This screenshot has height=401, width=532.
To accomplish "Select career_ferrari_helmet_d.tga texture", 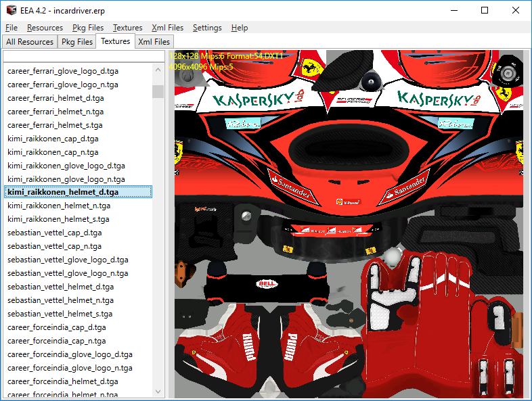I will pyautogui.click(x=56, y=98).
